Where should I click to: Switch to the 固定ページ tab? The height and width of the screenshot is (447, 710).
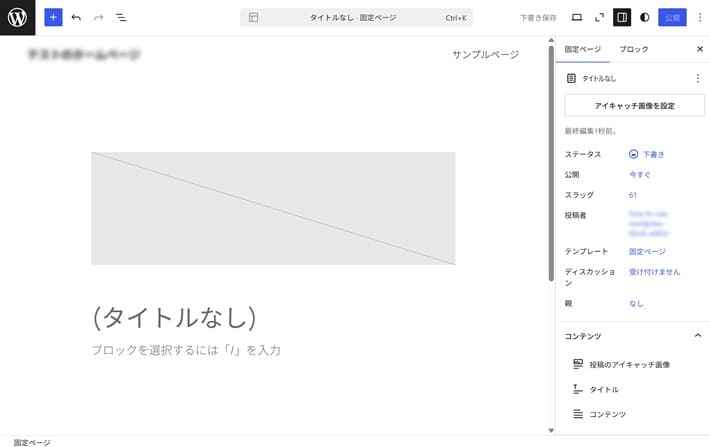582,49
